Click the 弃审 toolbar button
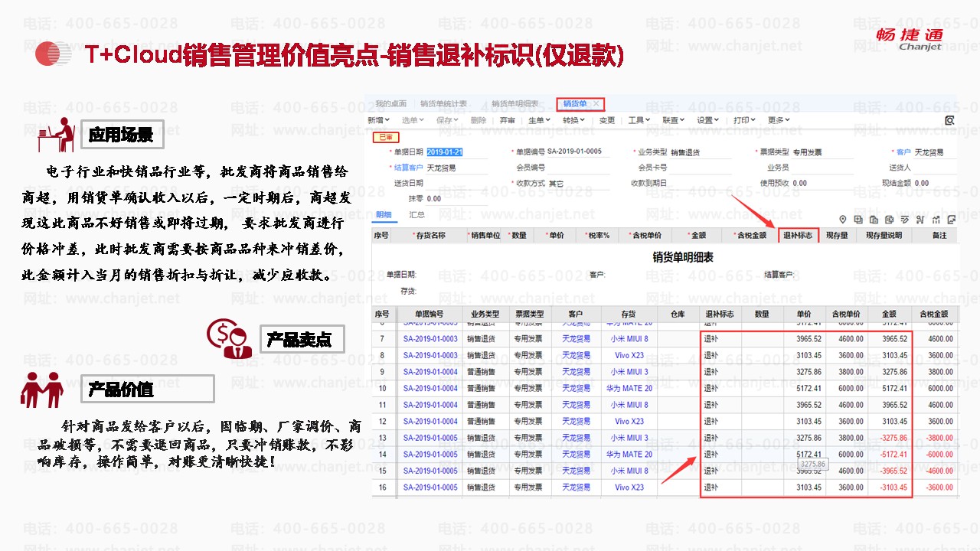980x551 pixels. [507, 120]
